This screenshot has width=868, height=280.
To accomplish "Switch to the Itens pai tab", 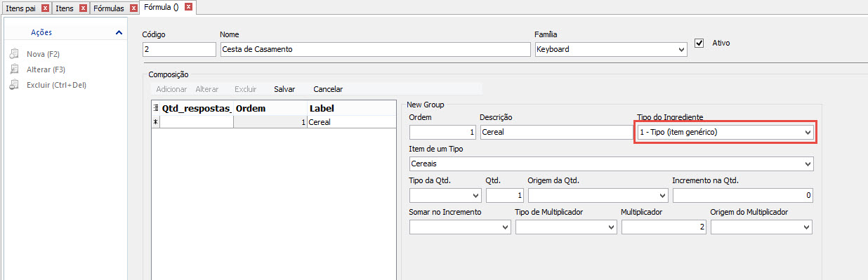I will point(22,8).
